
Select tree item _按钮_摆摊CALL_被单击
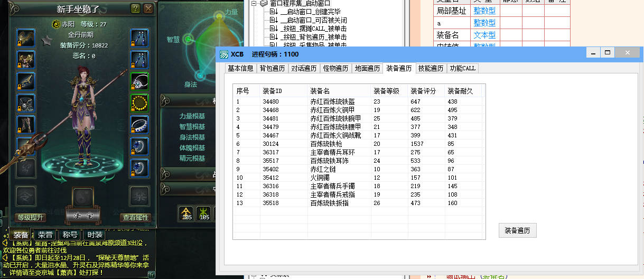tap(313, 29)
